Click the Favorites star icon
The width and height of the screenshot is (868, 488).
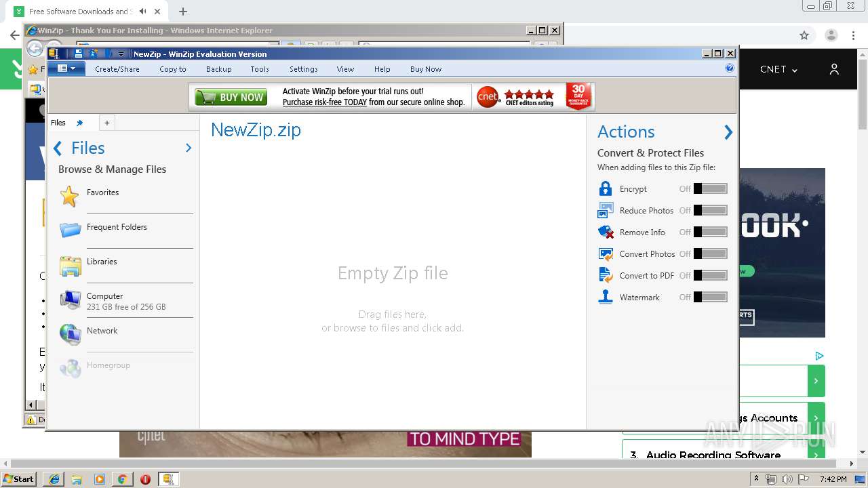[x=70, y=196]
